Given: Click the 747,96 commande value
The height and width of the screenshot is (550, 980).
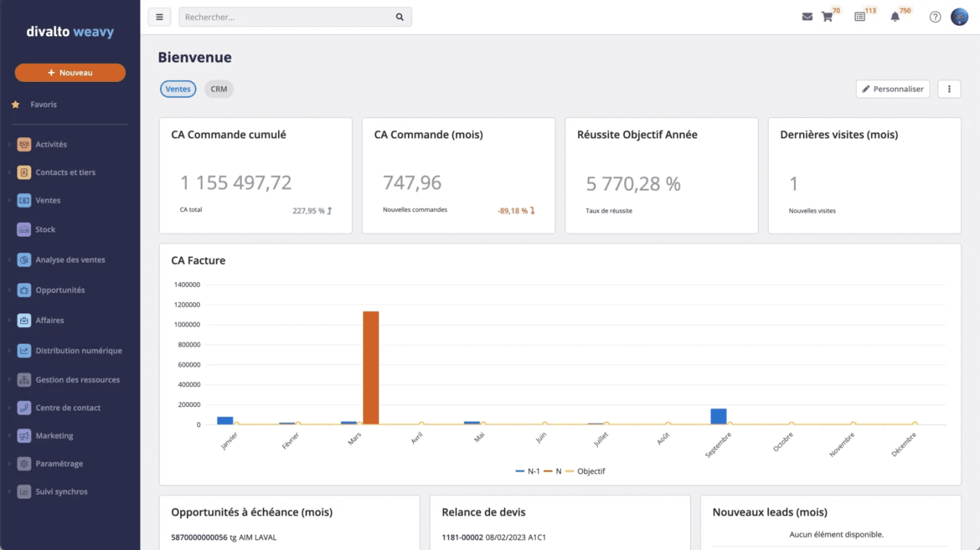Looking at the screenshot, I should [412, 183].
